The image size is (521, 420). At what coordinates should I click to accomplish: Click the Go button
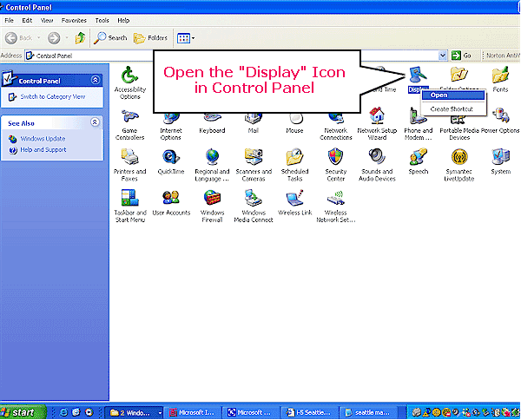[462, 56]
